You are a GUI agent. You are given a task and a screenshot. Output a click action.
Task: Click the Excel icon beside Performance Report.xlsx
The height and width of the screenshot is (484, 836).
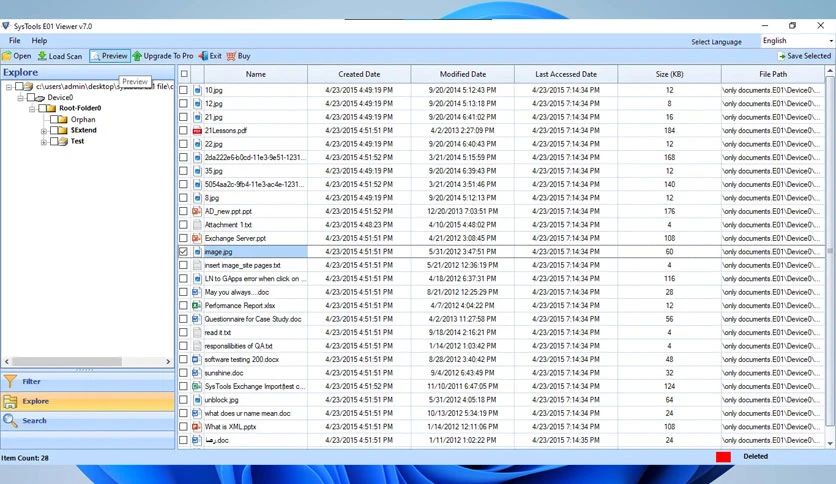click(197, 305)
